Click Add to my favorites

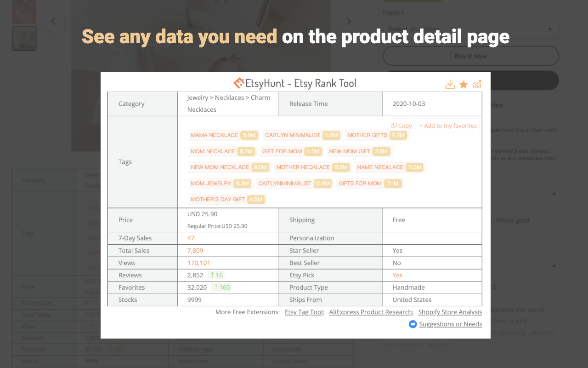click(448, 125)
